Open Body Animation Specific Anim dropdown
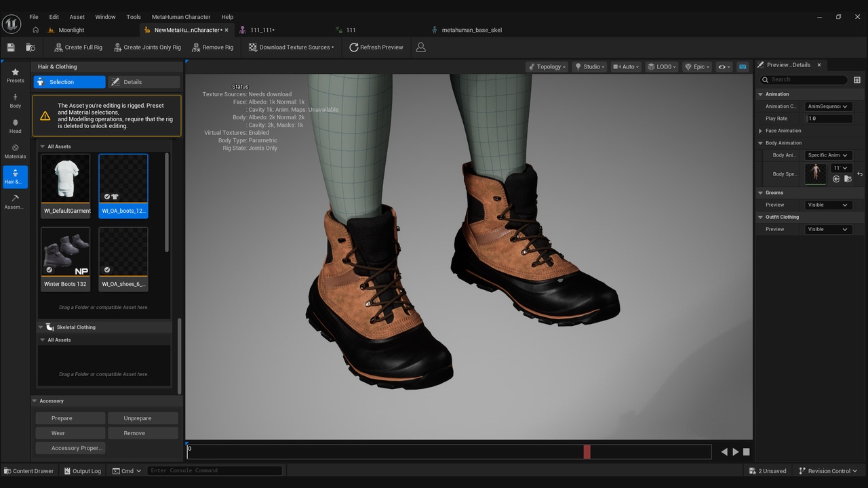The width and height of the screenshot is (868, 488). (x=828, y=155)
